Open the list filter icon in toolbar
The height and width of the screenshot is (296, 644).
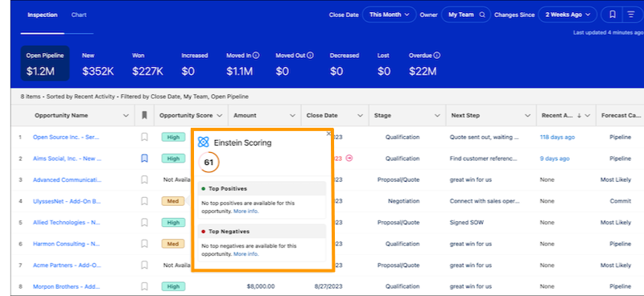coord(631,14)
